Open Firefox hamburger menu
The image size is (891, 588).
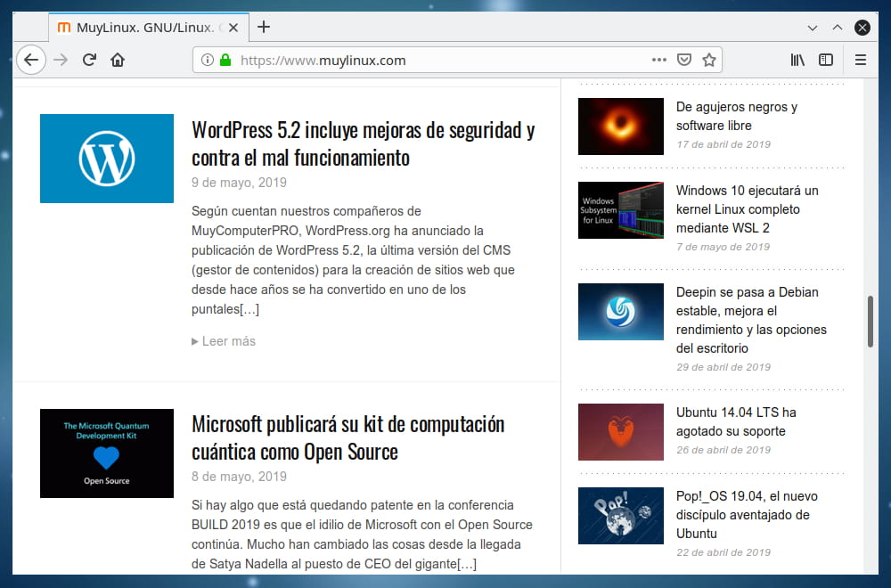pyautogui.click(x=860, y=60)
